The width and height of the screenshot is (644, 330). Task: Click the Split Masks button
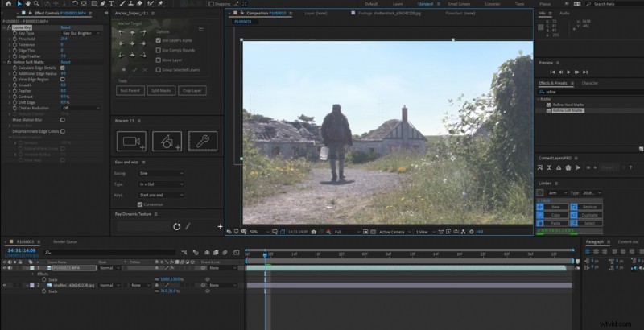pos(161,90)
